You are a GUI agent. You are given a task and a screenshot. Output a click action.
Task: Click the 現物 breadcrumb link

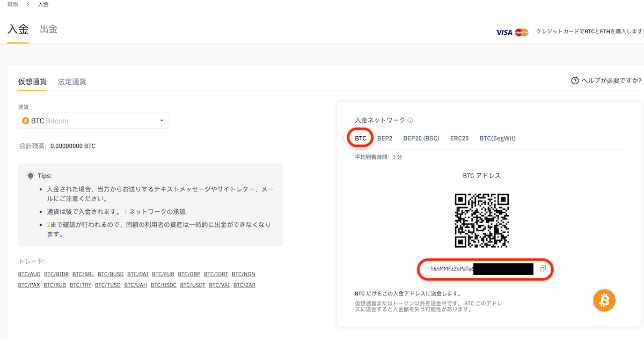(12, 4)
